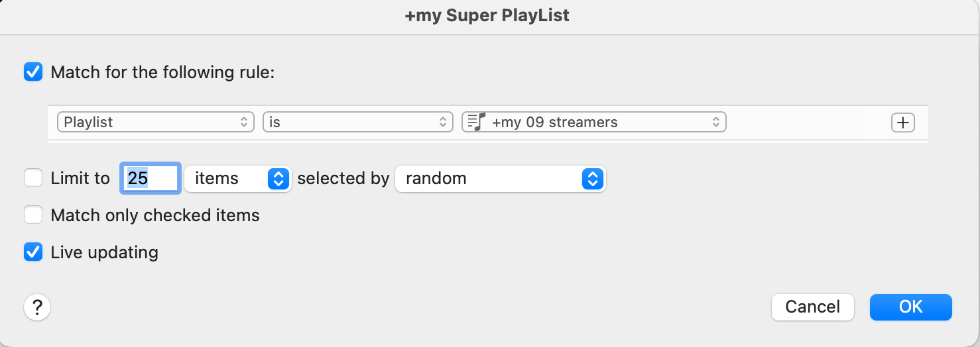Click the limit number field showing 25
Image resolution: width=980 pixels, height=347 pixels.
point(151,179)
